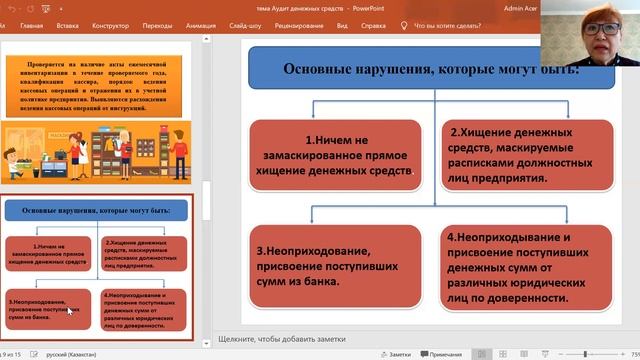The width and height of the screenshot is (640, 360).
Task: Click the lightbulb Tell Me icon
Action: coord(404,26)
